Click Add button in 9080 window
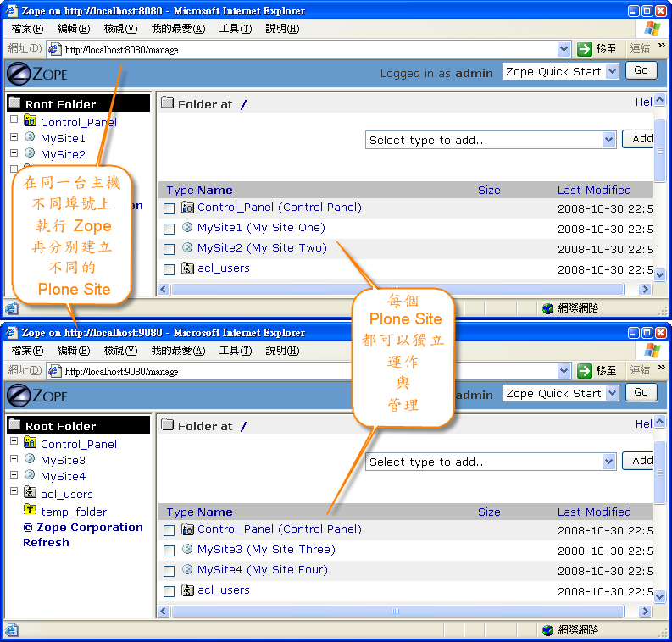Viewport: 672px width, 642px height. 638,460
